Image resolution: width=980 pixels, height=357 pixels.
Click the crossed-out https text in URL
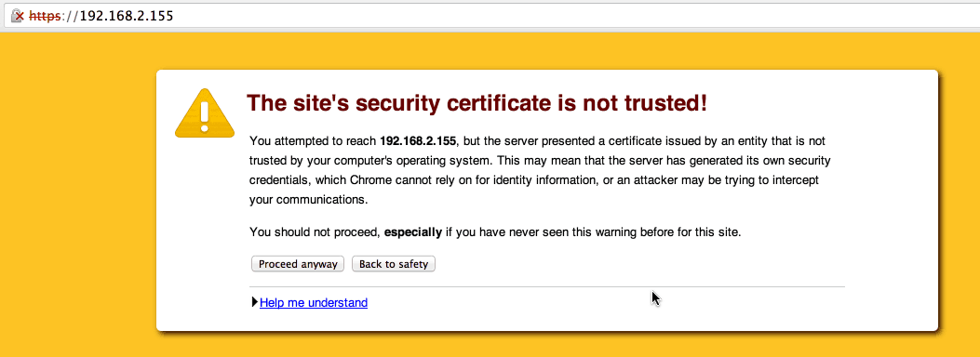coord(42,16)
